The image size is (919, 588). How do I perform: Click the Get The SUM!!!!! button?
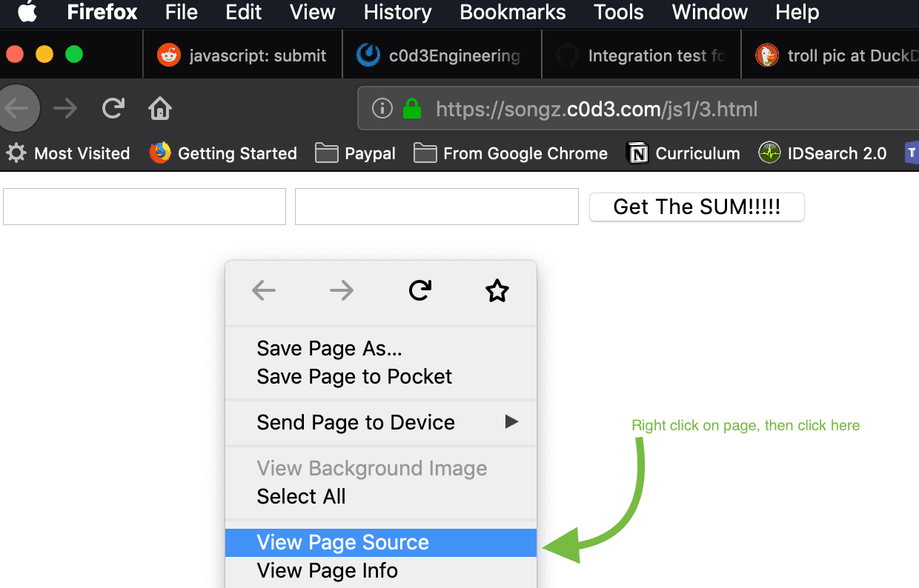[x=697, y=207]
